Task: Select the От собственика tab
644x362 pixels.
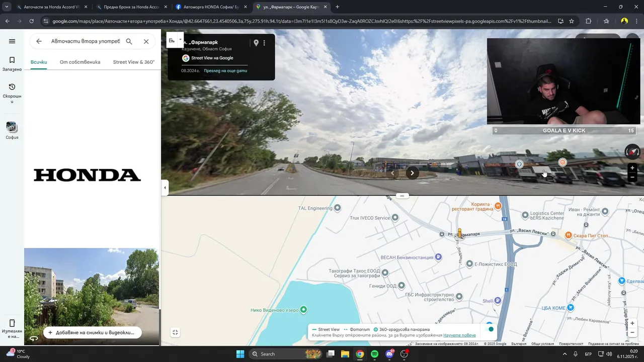Action: (80, 62)
